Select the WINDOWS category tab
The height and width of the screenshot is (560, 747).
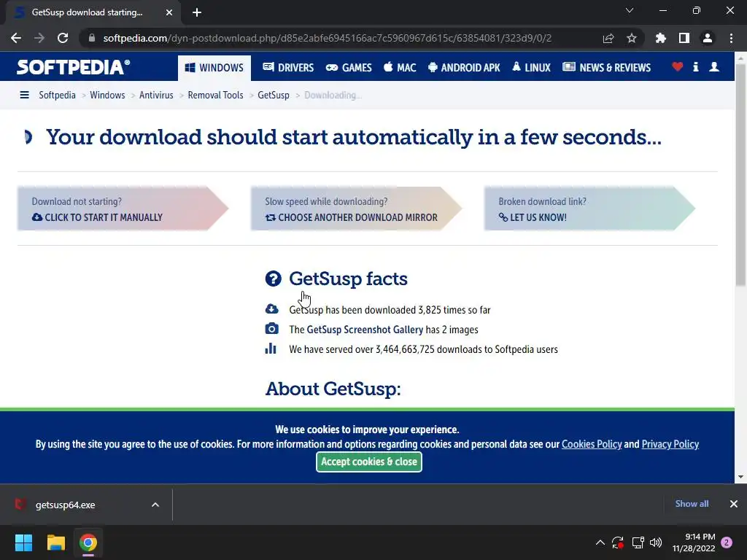214,68
